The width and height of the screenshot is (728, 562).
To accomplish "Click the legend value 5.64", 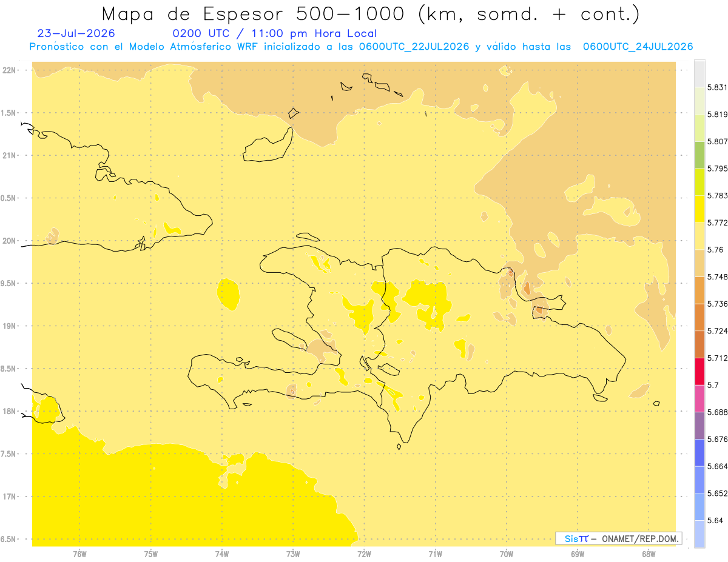I will [x=715, y=520].
